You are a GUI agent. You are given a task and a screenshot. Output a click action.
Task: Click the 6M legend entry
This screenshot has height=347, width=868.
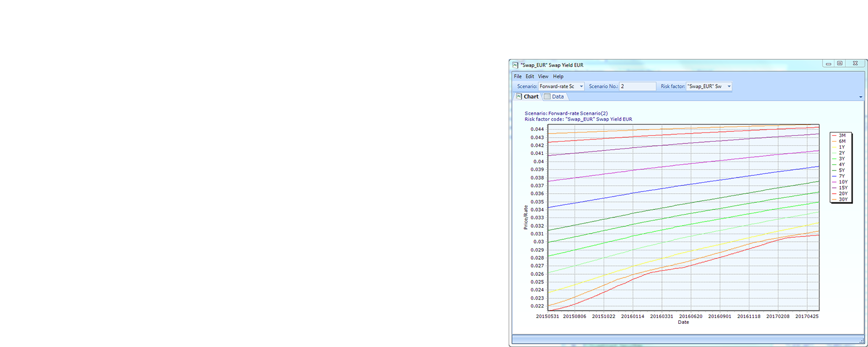[x=838, y=141]
